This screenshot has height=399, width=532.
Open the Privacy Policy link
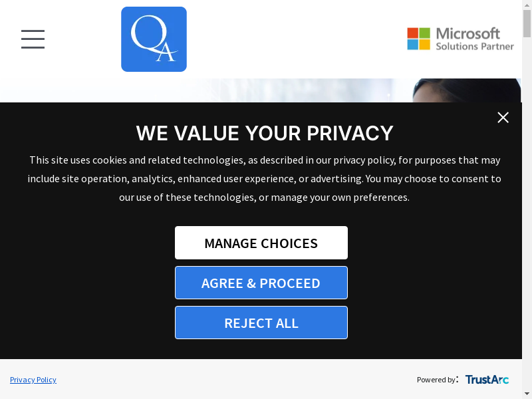tap(33, 380)
